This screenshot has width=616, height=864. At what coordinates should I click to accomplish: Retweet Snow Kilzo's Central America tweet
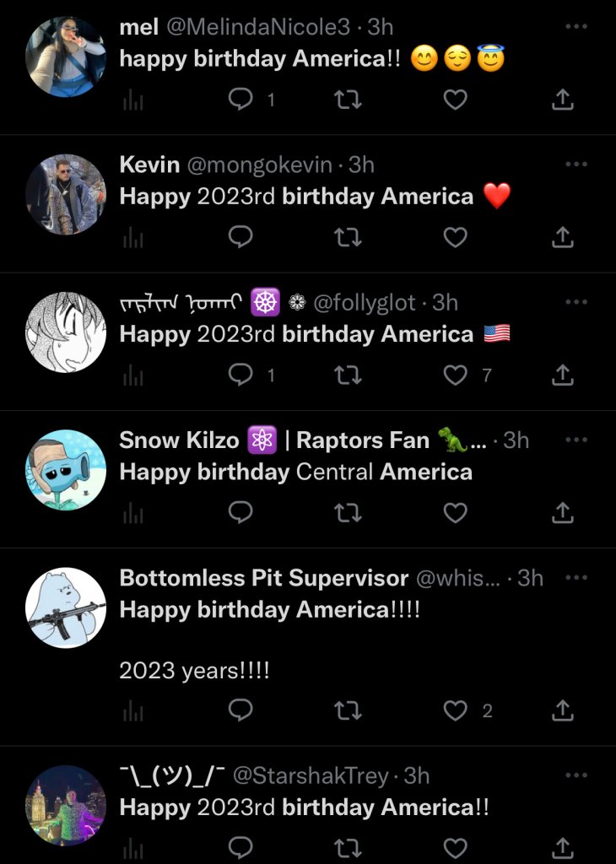click(x=348, y=513)
